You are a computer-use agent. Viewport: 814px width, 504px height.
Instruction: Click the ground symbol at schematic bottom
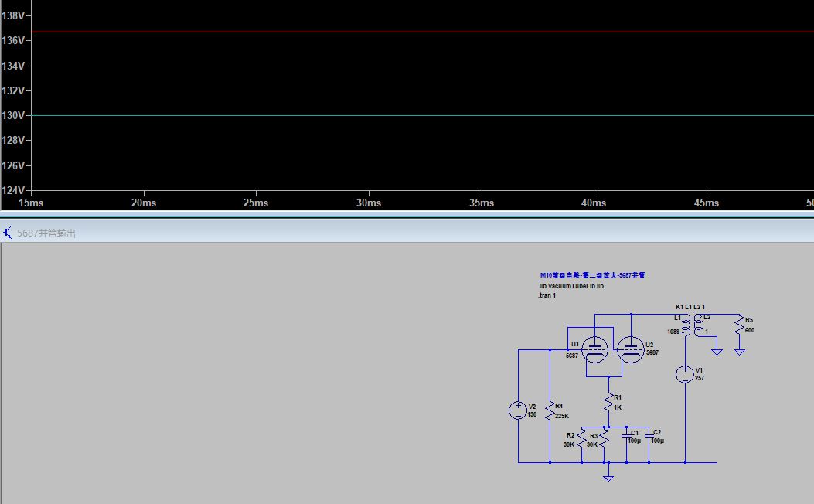click(608, 478)
